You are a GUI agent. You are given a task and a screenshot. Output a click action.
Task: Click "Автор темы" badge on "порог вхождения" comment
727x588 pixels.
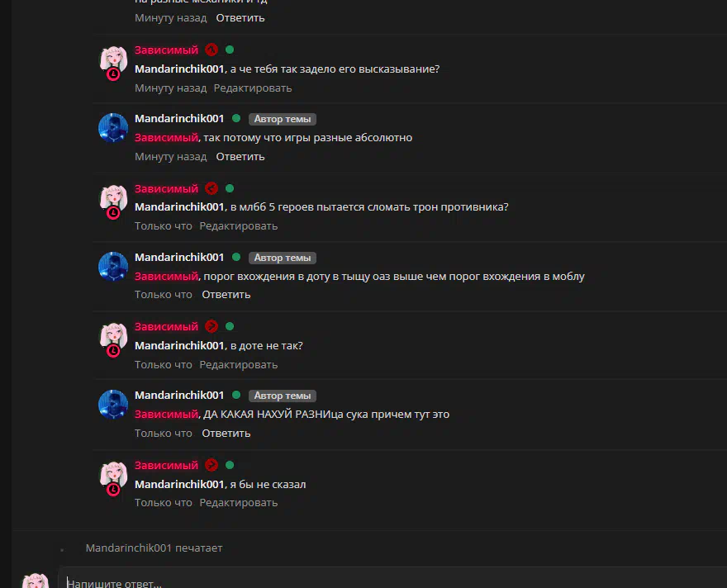pyautogui.click(x=283, y=258)
